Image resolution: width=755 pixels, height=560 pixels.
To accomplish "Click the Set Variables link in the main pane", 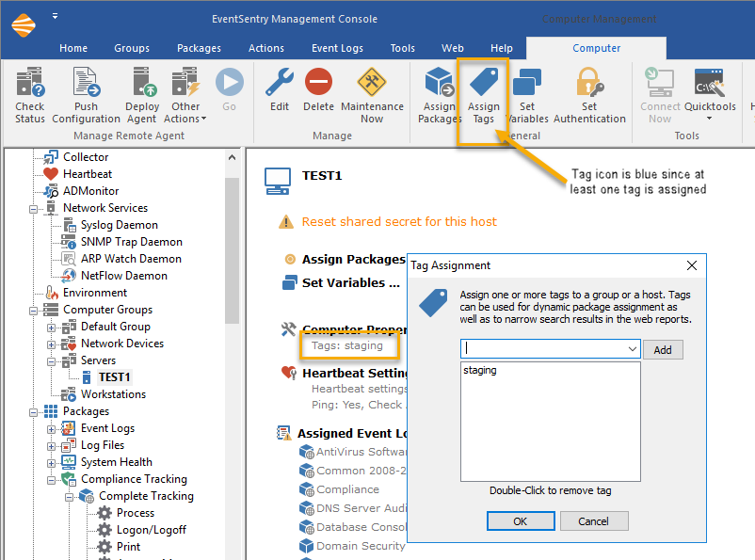I will coord(351,282).
